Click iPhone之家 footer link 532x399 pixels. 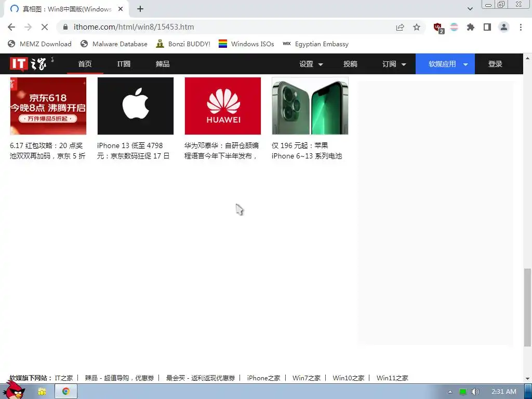tap(263, 378)
